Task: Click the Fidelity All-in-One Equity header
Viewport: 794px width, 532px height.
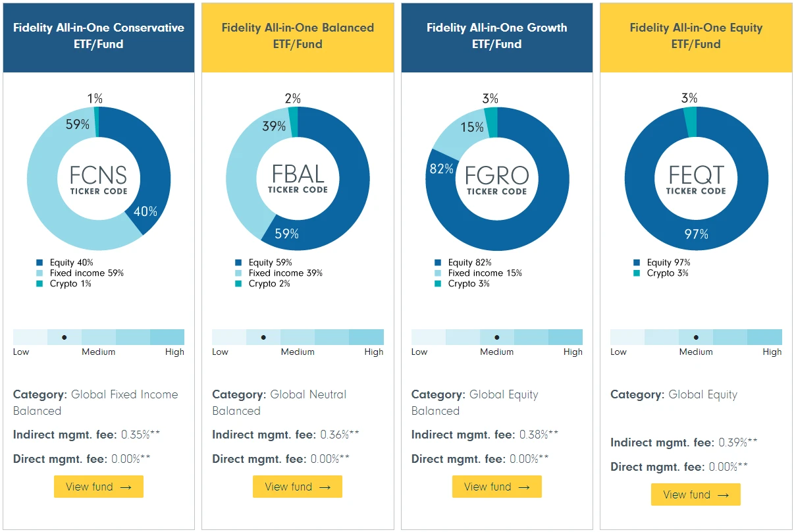Action: tap(696, 36)
